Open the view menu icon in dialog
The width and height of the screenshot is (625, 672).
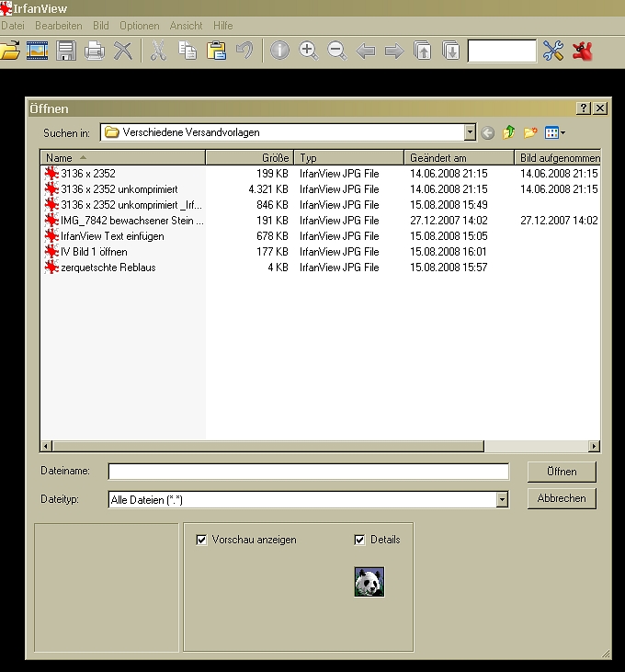point(555,133)
